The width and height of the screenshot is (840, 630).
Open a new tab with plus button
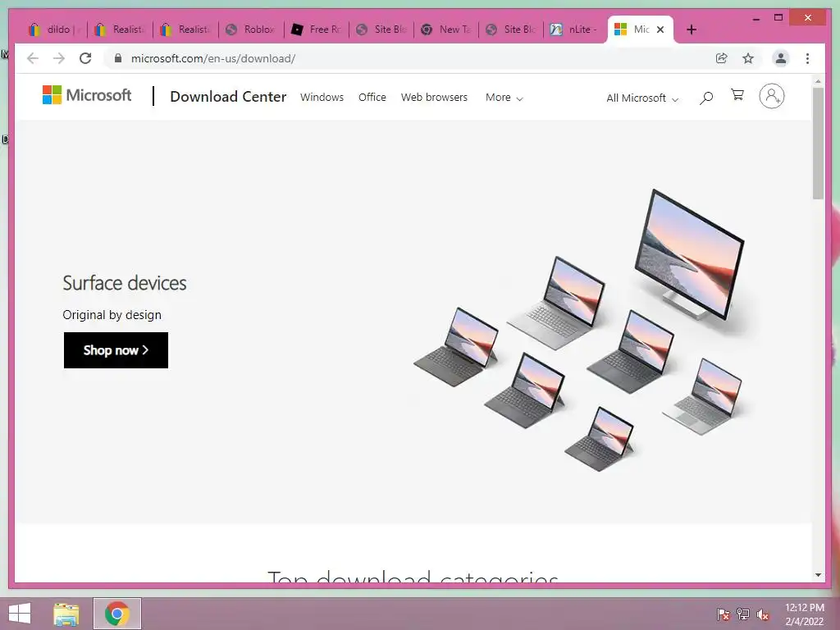point(692,30)
